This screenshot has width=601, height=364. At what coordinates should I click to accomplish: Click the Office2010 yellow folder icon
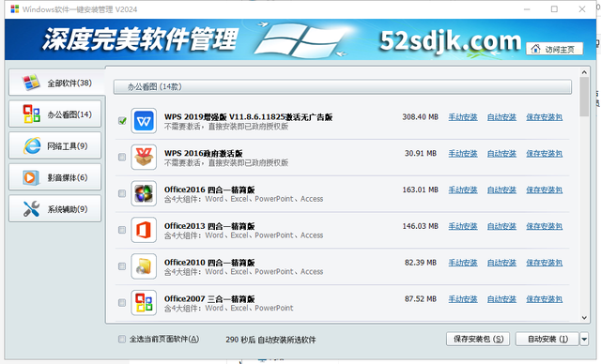click(144, 266)
